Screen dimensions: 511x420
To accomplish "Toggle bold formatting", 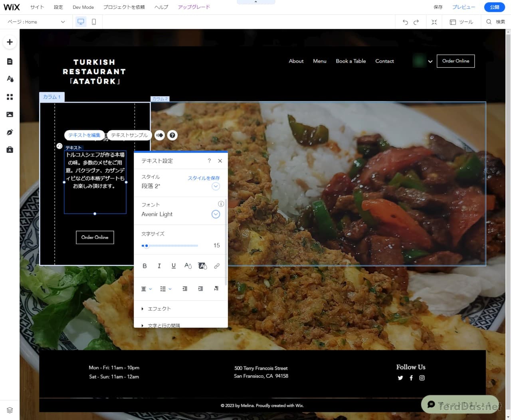I will [145, 266].
